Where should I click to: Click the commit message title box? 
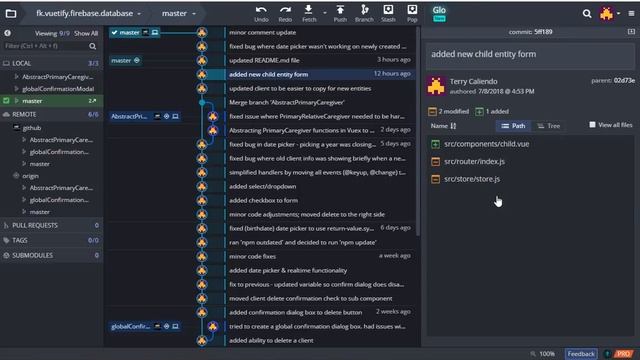tap(530, 55)
